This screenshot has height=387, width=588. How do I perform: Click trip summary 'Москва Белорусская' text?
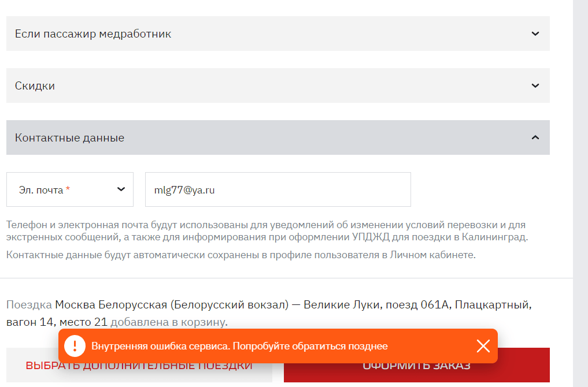pyautogui.click(x=111, y=305)
